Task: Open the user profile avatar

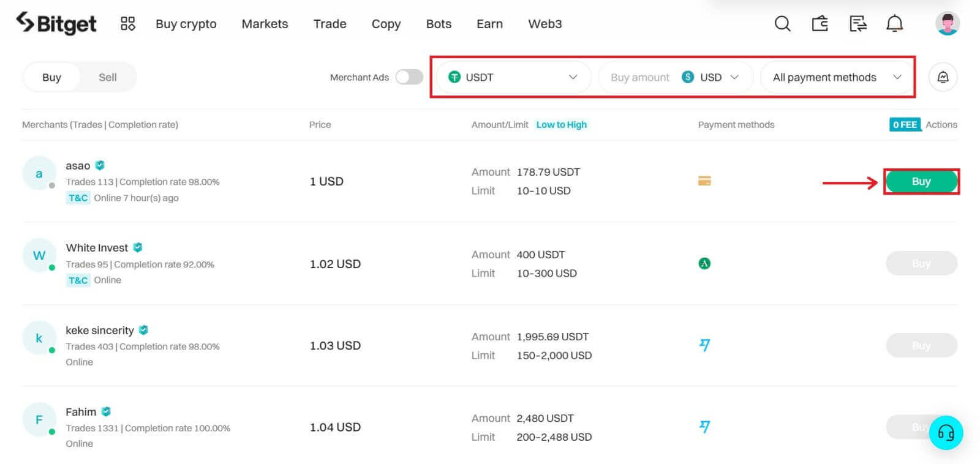Action: [x=947, y=24]
